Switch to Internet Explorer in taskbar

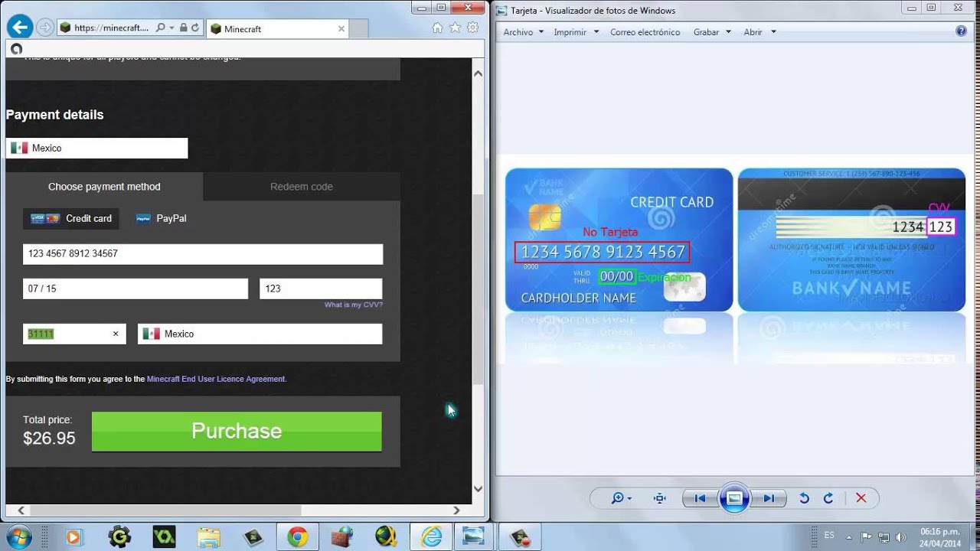(x=431, y=537)
